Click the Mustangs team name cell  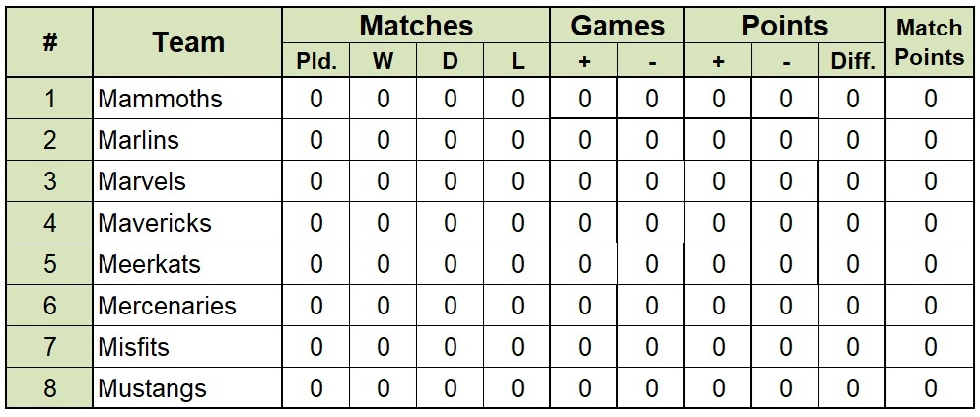(x=187, y=388)
